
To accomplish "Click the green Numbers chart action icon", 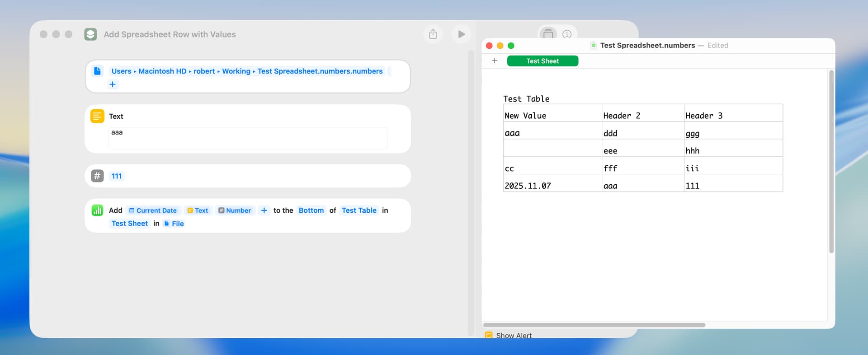I will [97, 210].
